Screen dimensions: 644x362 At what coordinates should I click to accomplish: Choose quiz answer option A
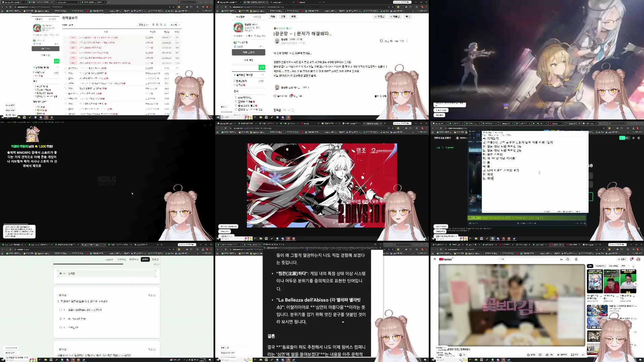point(61,310)
